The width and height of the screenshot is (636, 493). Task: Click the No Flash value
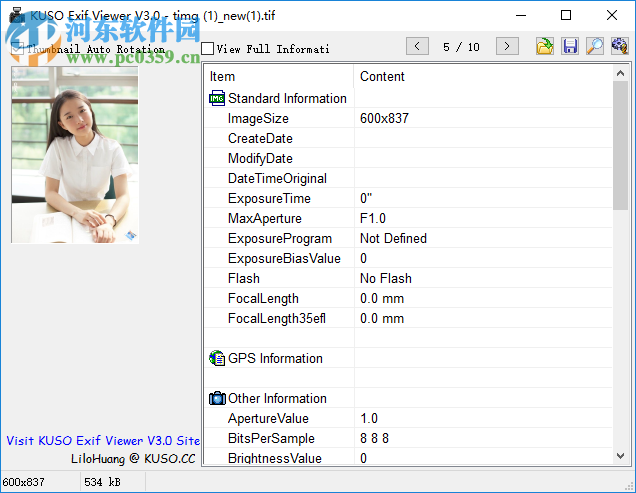(x=386, y=278)
